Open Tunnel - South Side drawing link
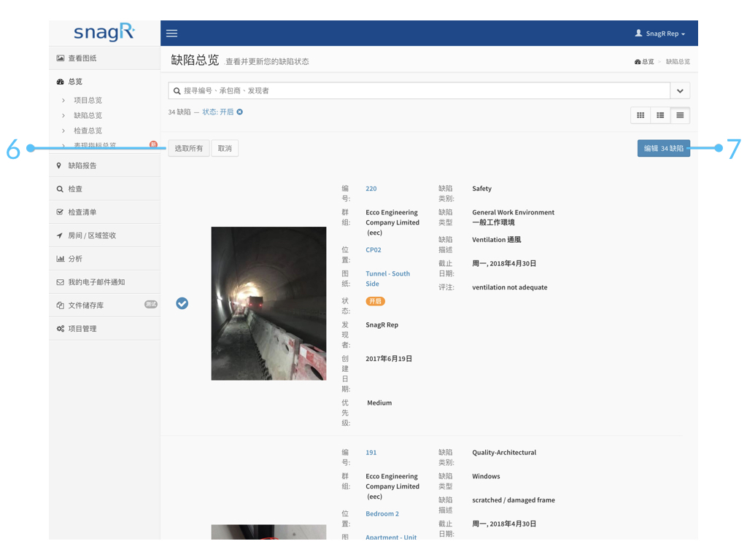Viewport: 747px width, 560px height. [388, 279]
